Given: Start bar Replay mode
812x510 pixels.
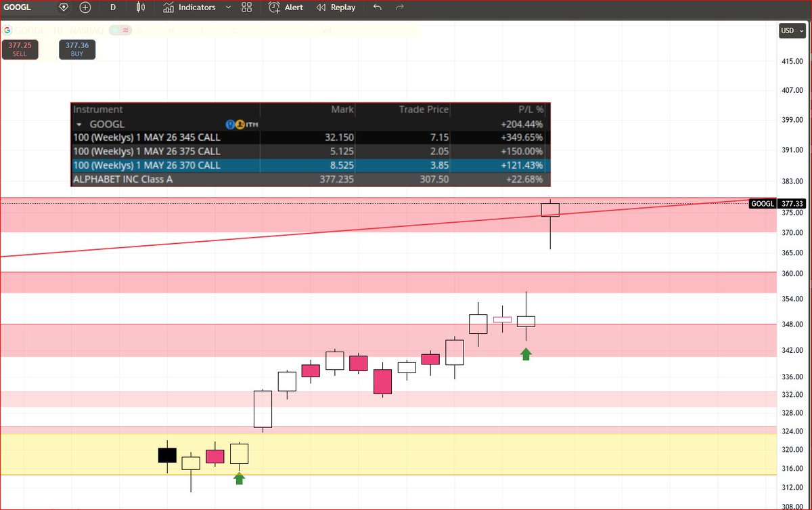Looking at the screenshot, I should point(337,7).
